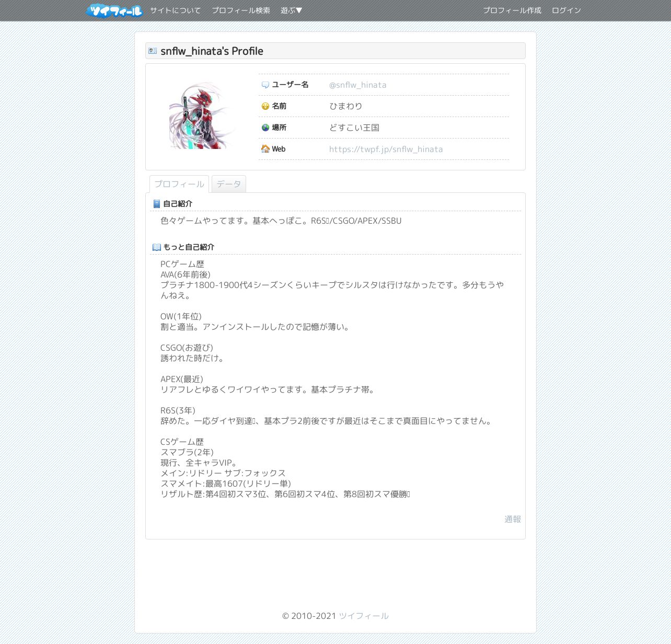Switch to the プロフィール tab
This screenshot has height=644, width=671.
coord(179,184)
